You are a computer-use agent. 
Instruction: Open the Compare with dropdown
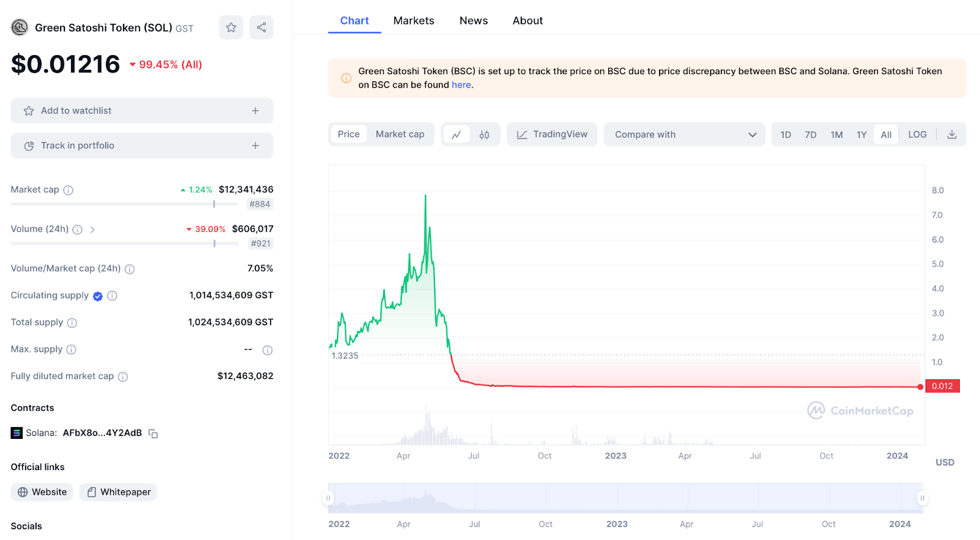point(685,134)
